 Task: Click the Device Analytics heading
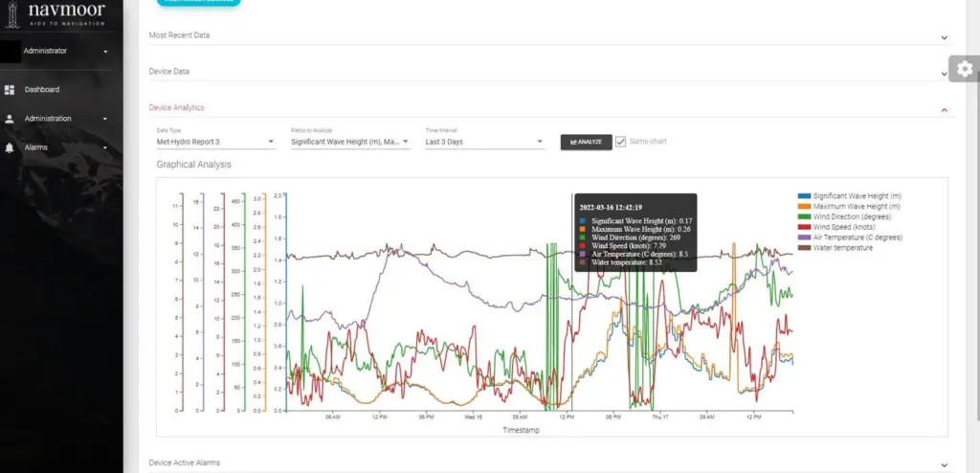pyautogui.click(x=176, y=107)
